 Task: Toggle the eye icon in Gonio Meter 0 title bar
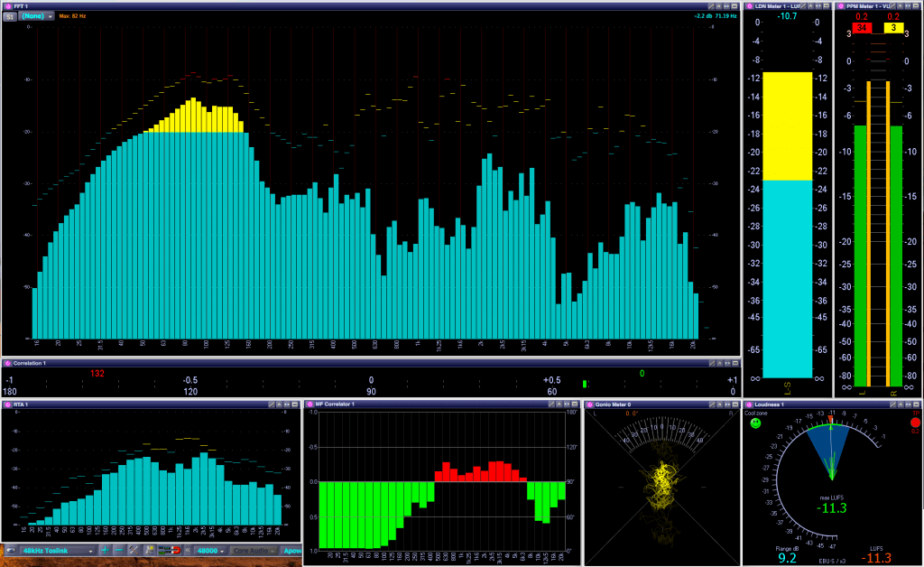[x=726, y=404]
